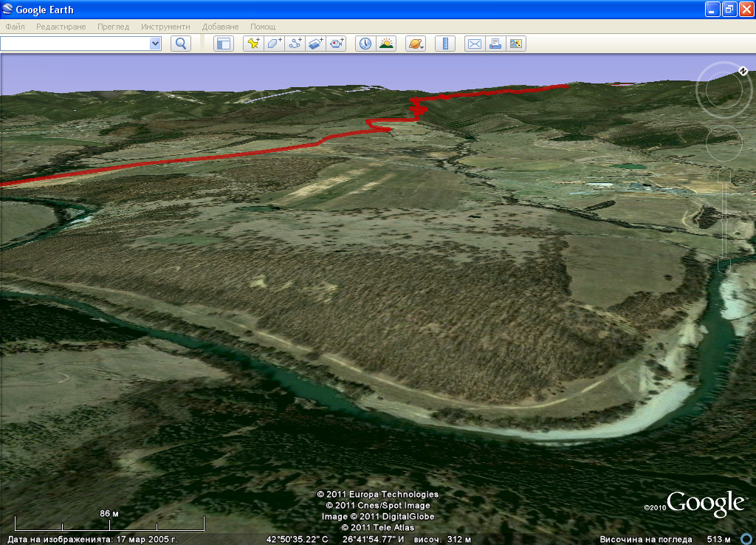The width and height of the screenshot is (756, 545).
Task: Restore down the Google Earth window
Action: pos(729,9)
